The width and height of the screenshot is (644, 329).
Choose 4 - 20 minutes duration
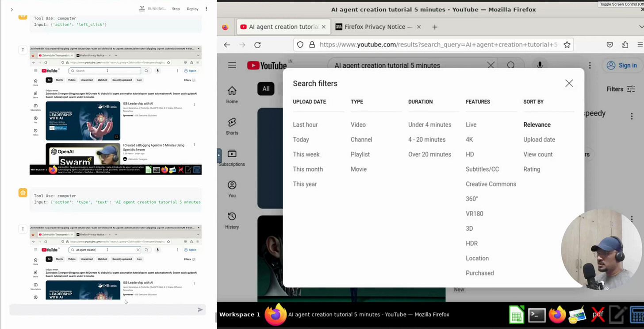[x=427, y=139]
